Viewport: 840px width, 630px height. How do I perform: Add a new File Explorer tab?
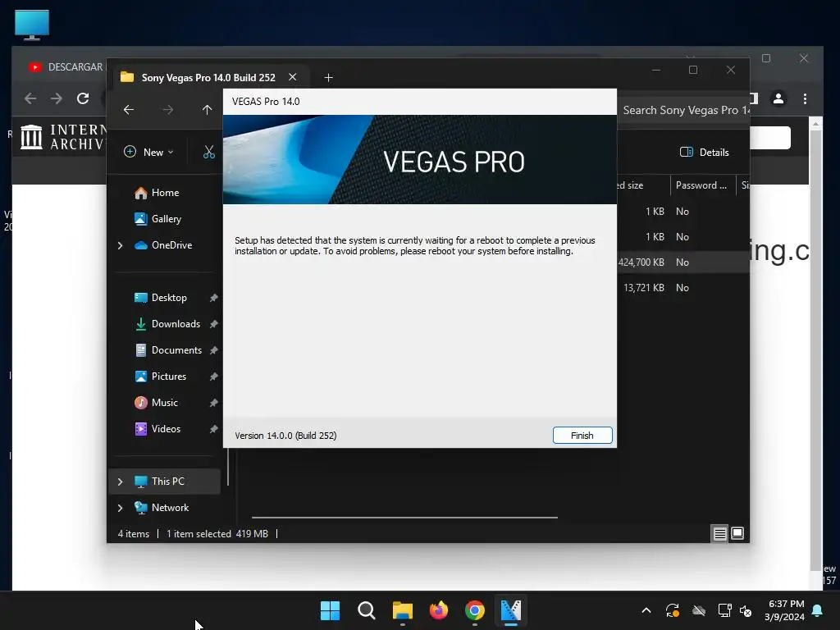[328, 78]
